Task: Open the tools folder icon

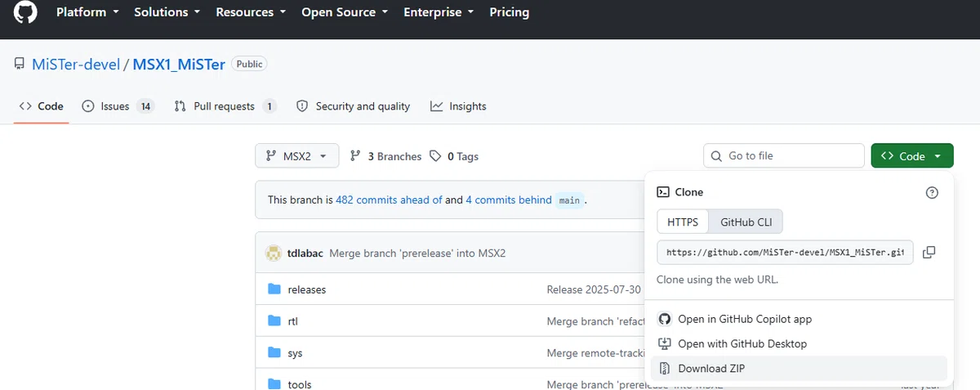Action: click(x=274, y=384)
